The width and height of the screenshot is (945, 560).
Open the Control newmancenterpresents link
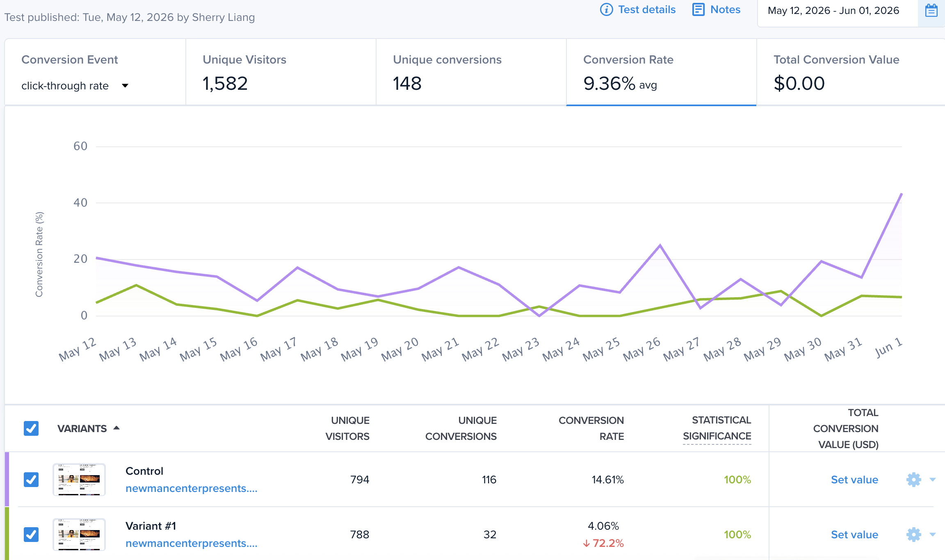coord(192,488)
